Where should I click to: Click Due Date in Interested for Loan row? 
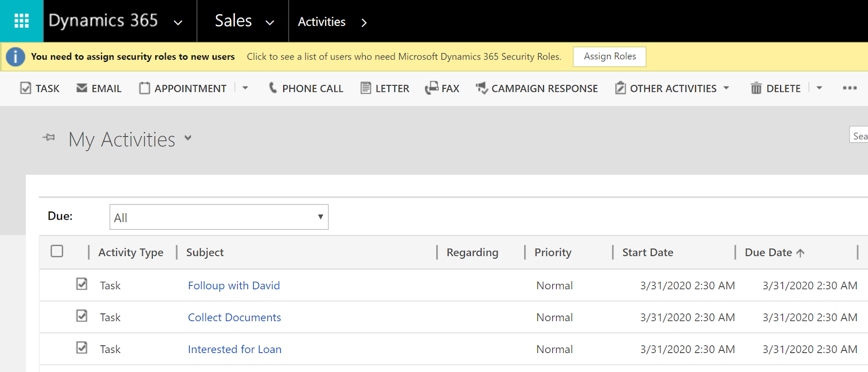coord(810,350)
